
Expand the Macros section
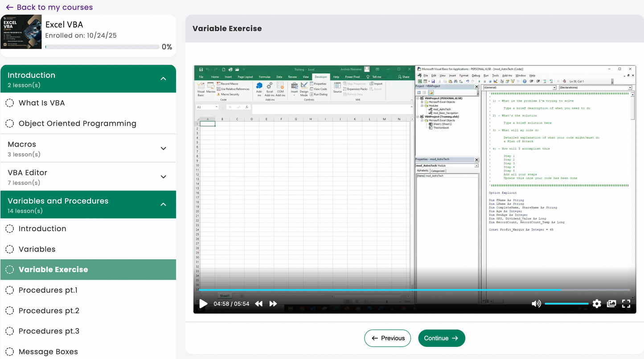coord(164,148)
